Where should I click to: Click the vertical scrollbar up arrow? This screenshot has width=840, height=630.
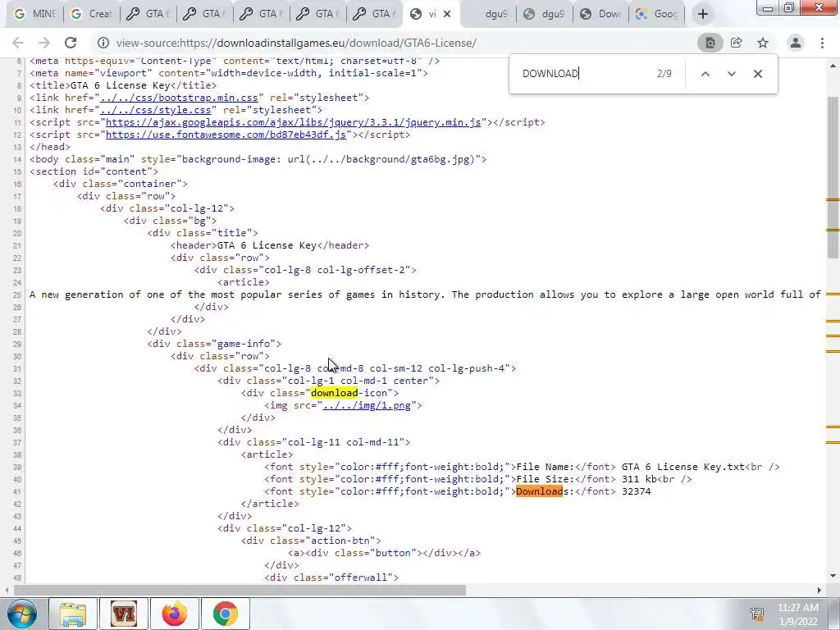coord(833,66)
